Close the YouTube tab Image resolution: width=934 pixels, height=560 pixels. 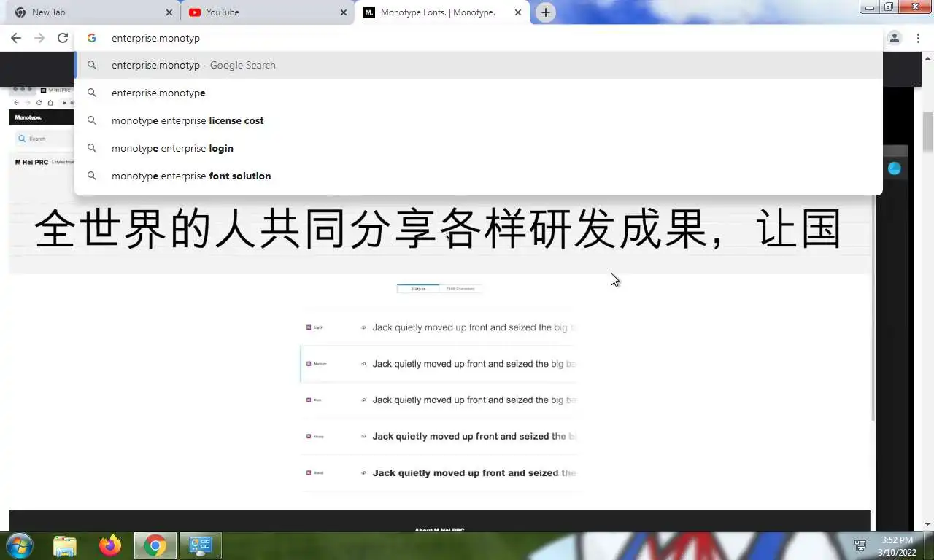click(x=344, y=12)
